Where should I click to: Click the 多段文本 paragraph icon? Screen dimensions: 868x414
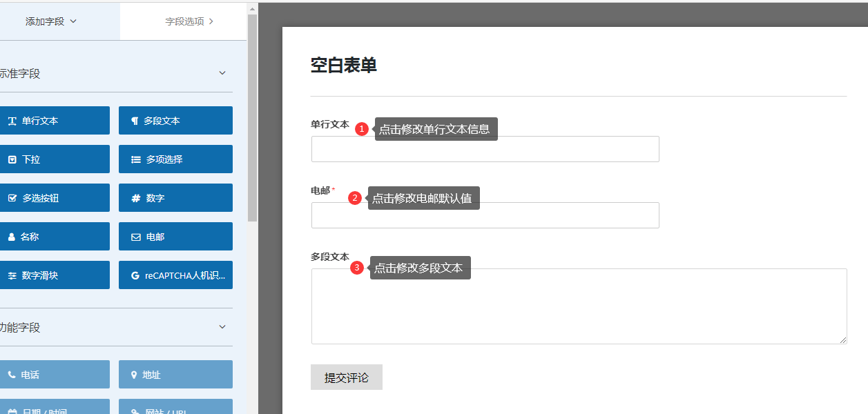[135, 121]
